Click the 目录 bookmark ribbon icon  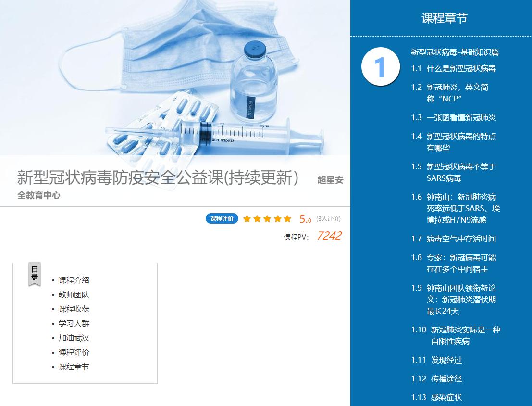point(35,274)
